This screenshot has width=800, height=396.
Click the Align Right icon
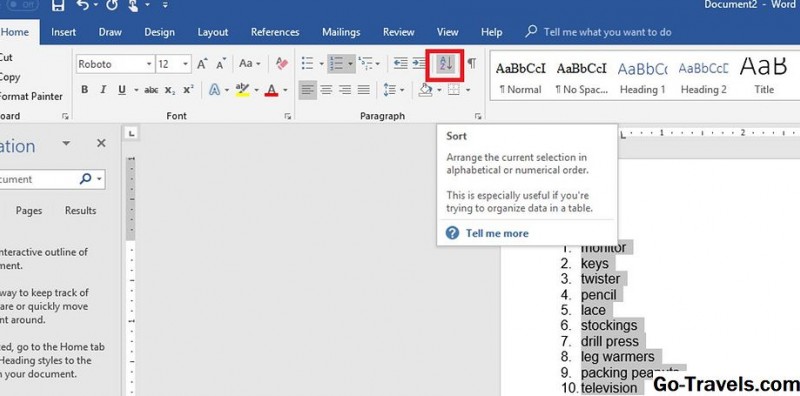[x=345, y=90]
